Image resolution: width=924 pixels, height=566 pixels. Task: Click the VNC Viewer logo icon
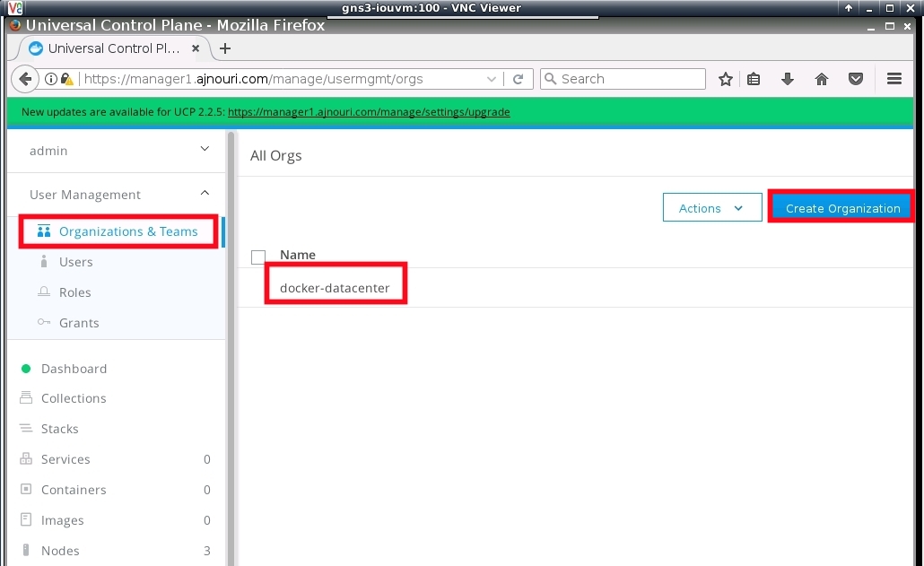(14, 8)
